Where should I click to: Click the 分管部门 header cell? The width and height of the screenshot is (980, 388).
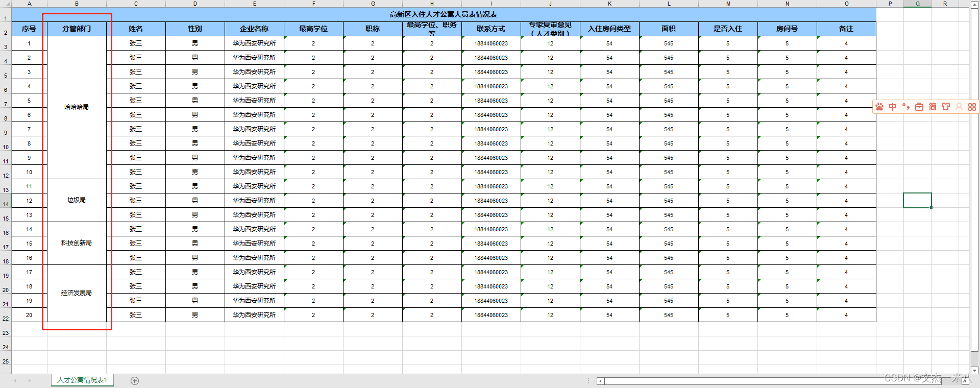tap(77, 29)
